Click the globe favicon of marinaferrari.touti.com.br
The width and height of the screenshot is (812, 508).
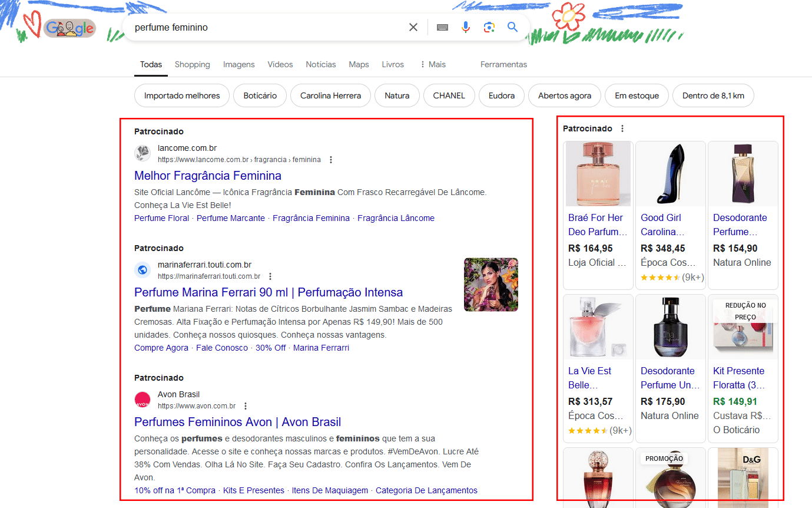coord(142,270)
